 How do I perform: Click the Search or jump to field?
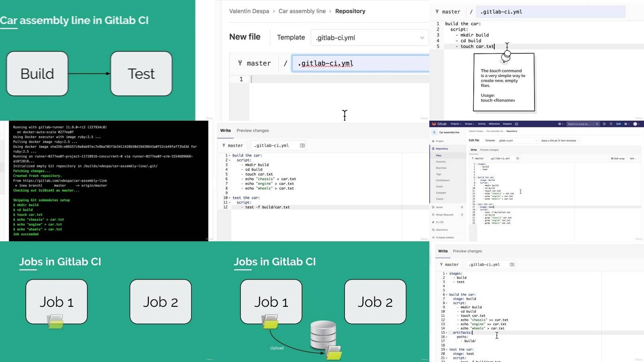[583, 124]
